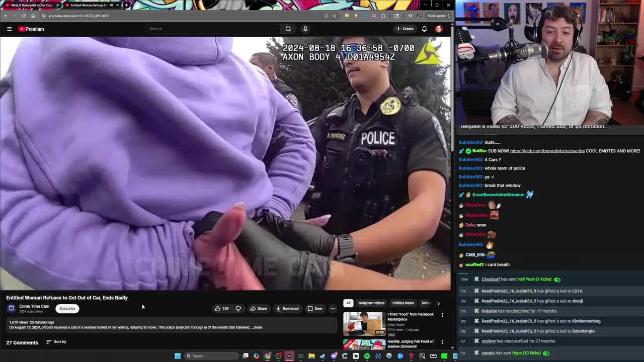Viewport: 644px width, 362px height.
Task: Open the video's more actions ellipsis
Action: pyautogui.click(x=333, y=309)
